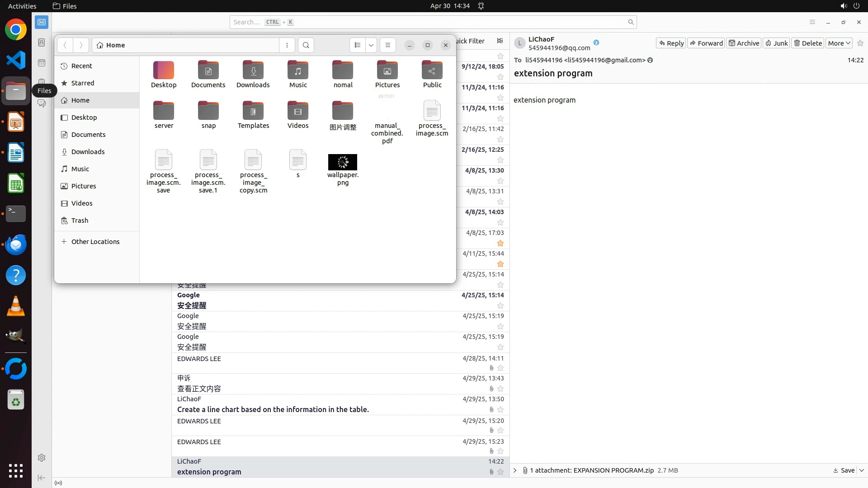Open view options dropdown arrow in Files
The width and height of the screenshot is (868, 488).
[371, 45]
